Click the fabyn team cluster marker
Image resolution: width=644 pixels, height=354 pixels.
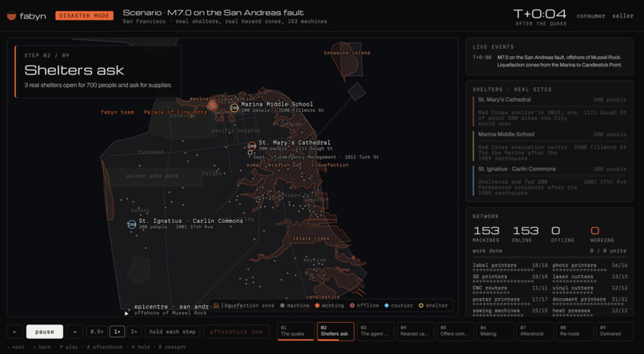pos(212,105)
